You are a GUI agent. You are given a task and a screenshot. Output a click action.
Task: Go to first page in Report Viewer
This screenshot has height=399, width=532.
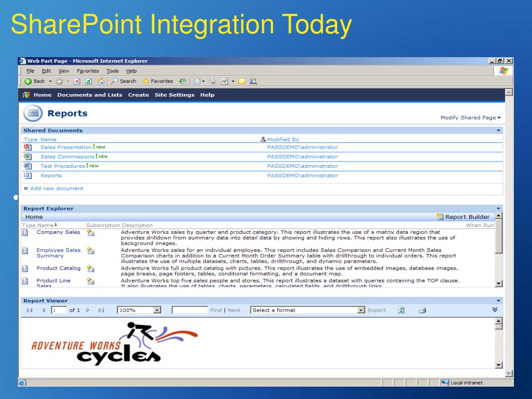[x=30, y=310]
